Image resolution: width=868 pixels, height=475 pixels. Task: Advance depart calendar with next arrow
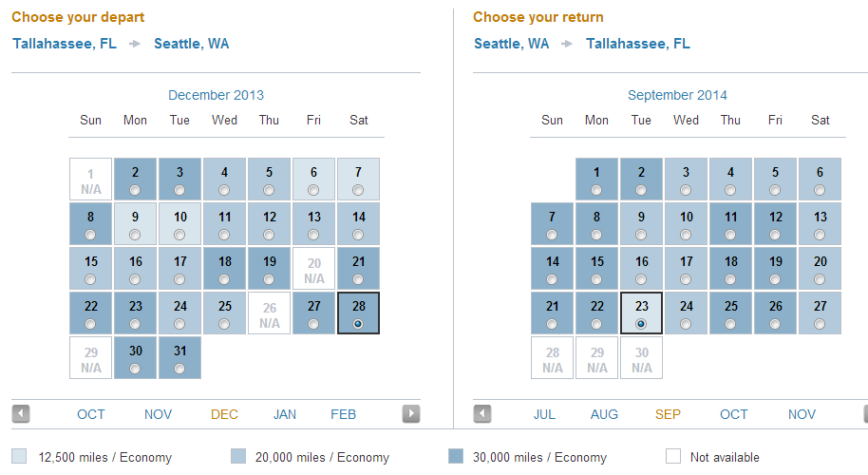tap(411, 413)
